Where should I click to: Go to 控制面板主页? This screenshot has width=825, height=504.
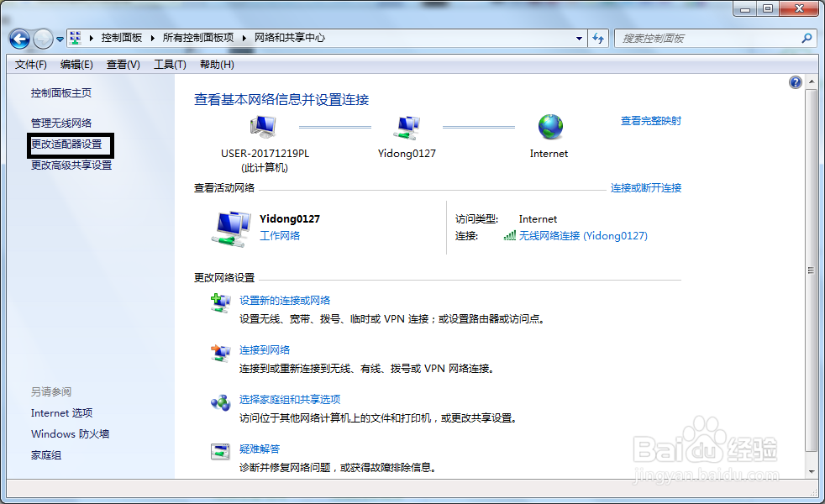(x=61, y=93)
